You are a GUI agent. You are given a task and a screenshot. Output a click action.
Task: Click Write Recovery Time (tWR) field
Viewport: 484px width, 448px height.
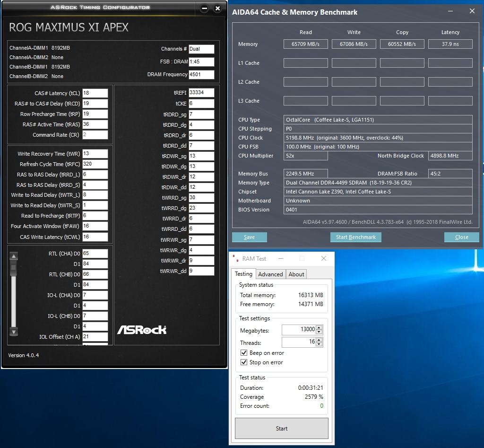click(95, 154)
